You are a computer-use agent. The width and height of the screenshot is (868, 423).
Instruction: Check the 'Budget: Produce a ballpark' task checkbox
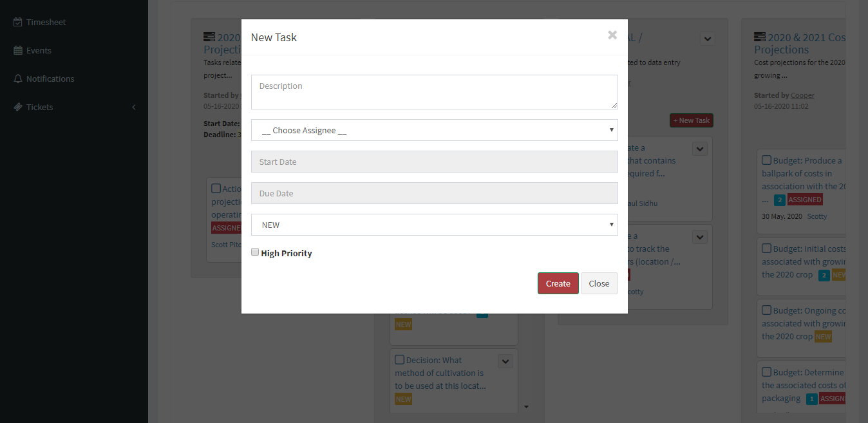tap(766, 160)
